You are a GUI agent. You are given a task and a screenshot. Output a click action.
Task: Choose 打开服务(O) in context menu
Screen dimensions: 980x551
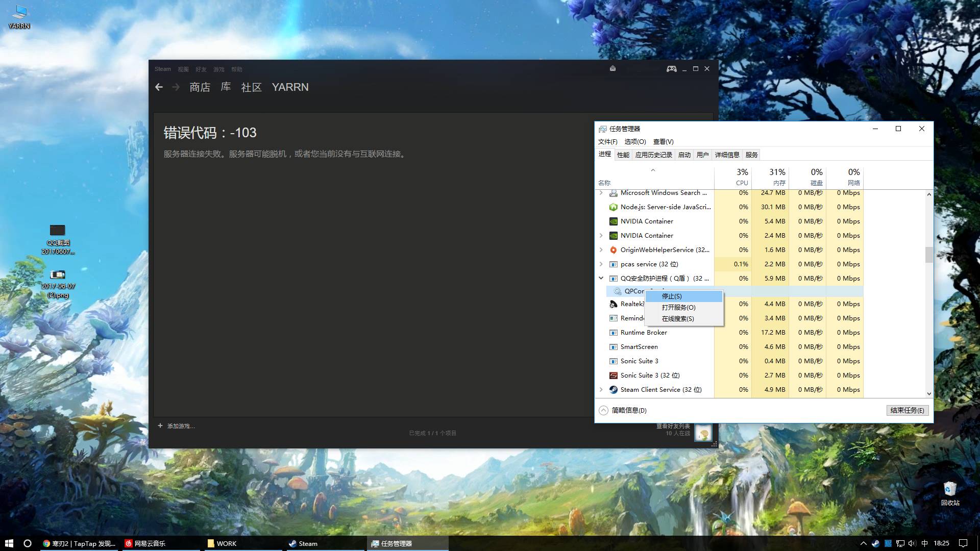click(x=684, y=308)
